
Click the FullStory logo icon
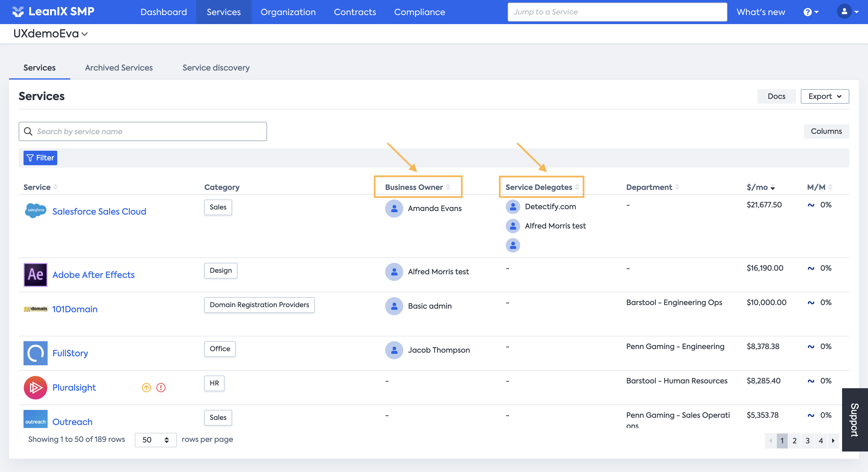pyautogui.click(x=35, y=353)
